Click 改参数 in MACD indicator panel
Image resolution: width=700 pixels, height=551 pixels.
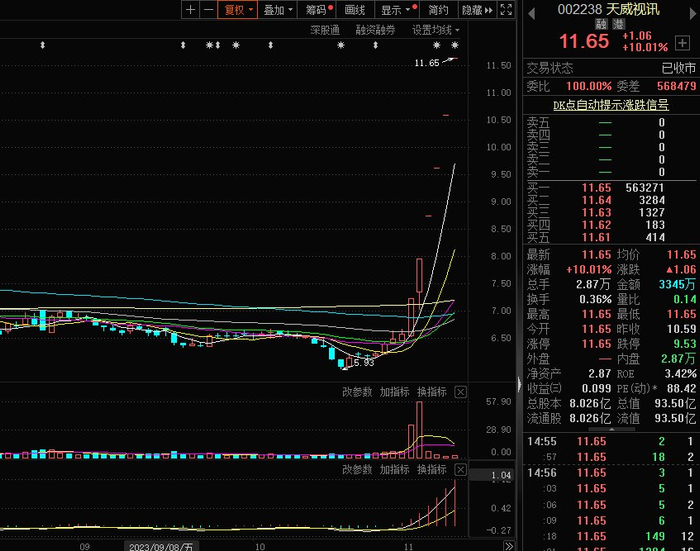[x=357, y=470]
